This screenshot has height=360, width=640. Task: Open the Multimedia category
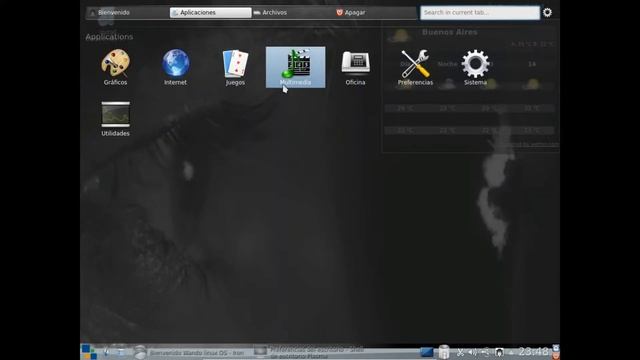pyautogui.click(x=296, y=67)
